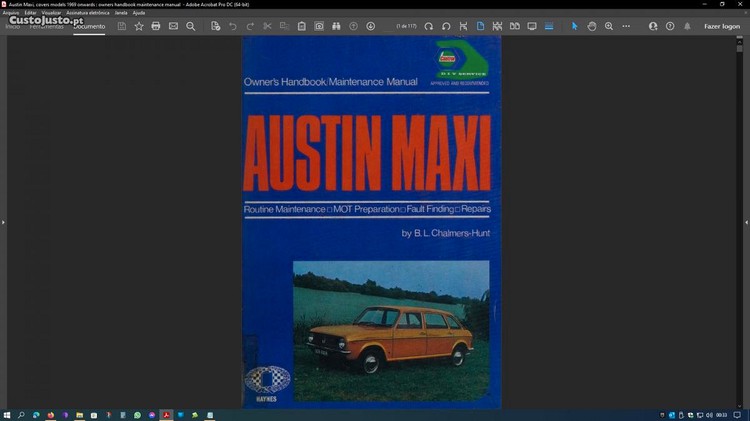
Task: Click the Fazer logon button
Action: coord(721,26)
